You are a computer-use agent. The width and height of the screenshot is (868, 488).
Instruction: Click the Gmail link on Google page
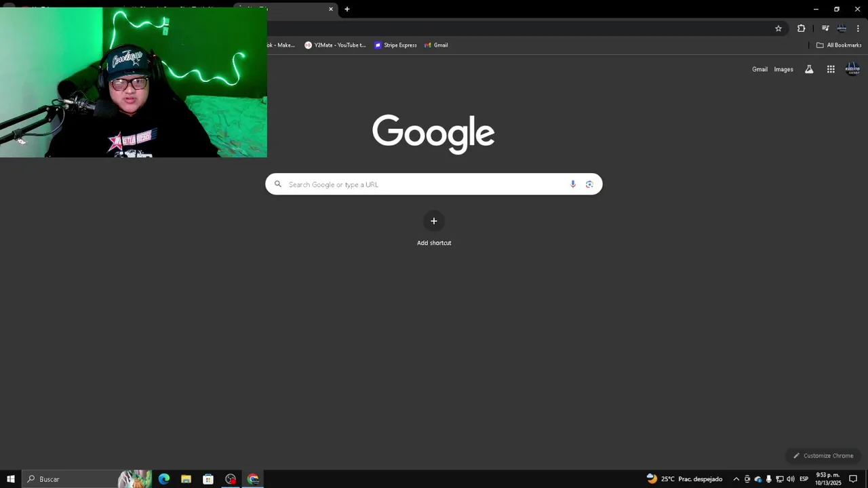pos(759,69)
